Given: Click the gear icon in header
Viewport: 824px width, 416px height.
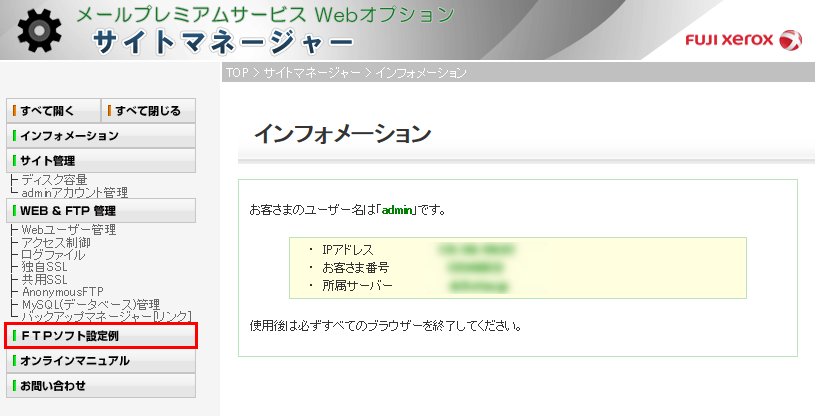Looking at the screenshot, I should [38, 30].
